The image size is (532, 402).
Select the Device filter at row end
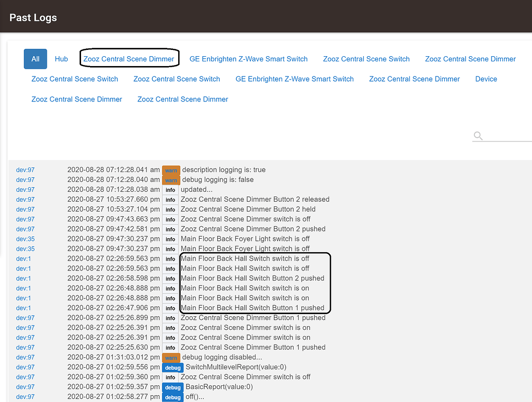pos(486,79)
